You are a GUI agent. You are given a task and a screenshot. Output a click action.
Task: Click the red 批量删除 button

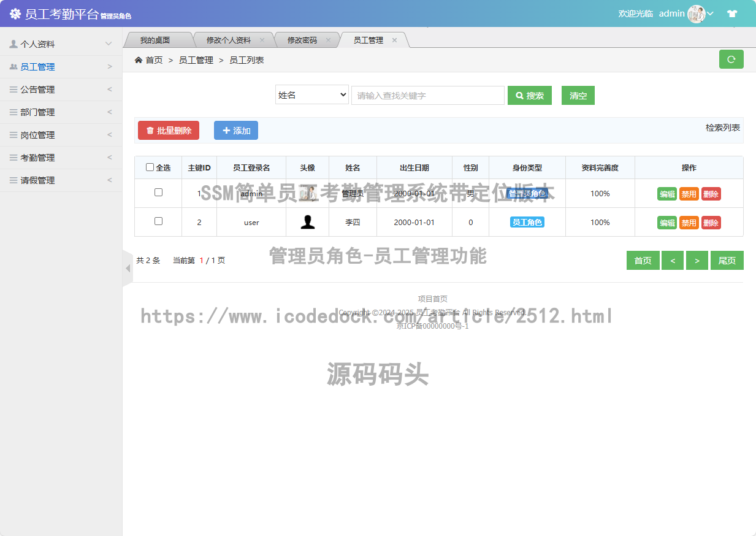click(169, 130)
